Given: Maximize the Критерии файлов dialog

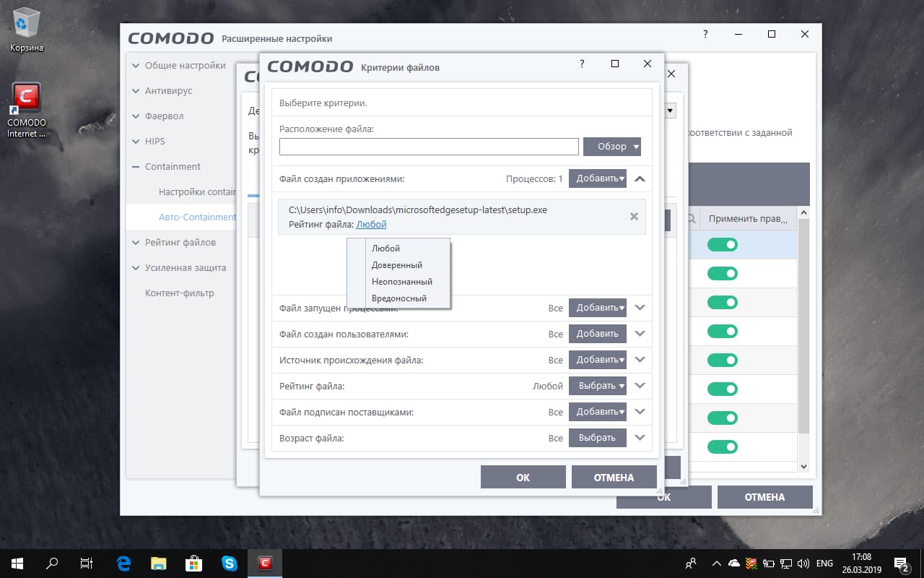Looking at the screenshot, I should click(x=615, y=64).
